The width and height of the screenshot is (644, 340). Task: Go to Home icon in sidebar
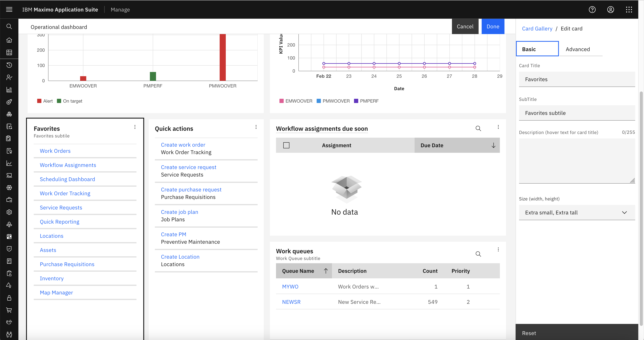coord(9,40)
